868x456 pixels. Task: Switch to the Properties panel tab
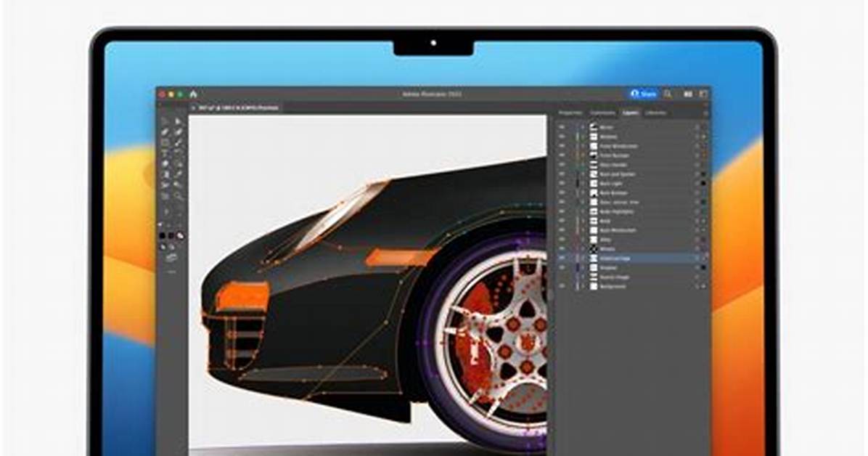click(570, 113)
